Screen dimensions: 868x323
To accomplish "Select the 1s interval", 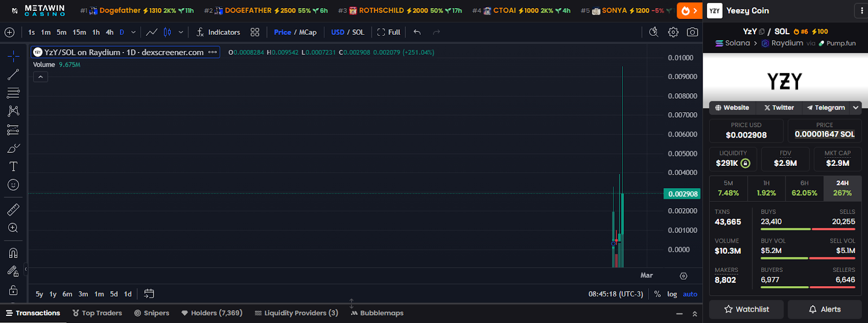I will 31,33.
